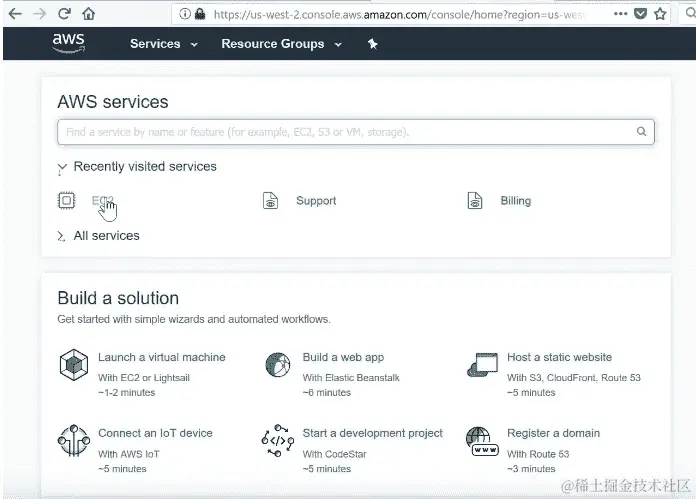Click the AWS logo

pyautogui.click(x=68, y=43)
